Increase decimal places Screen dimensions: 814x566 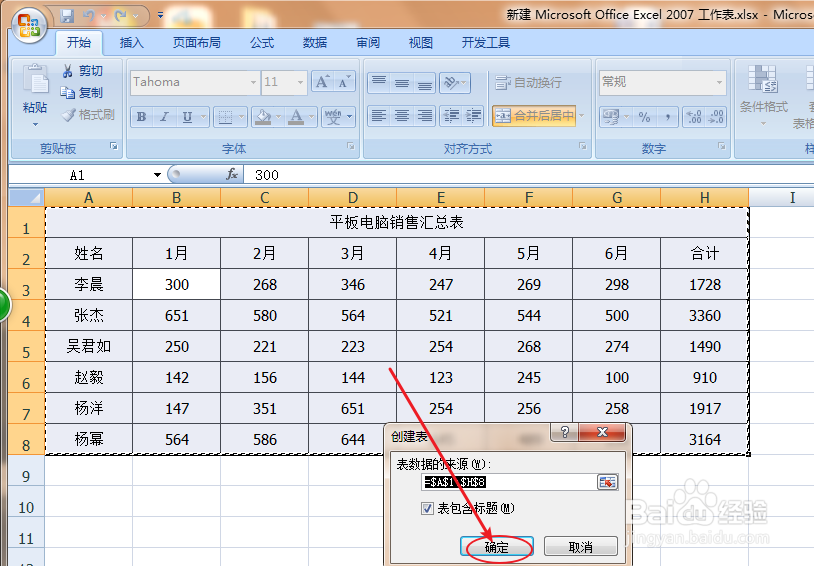point(694,117)
